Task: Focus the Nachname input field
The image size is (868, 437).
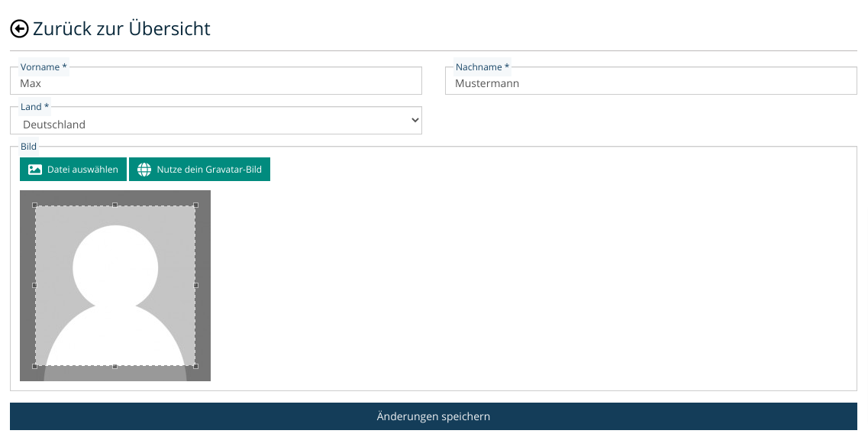Action: coord(651,81)
